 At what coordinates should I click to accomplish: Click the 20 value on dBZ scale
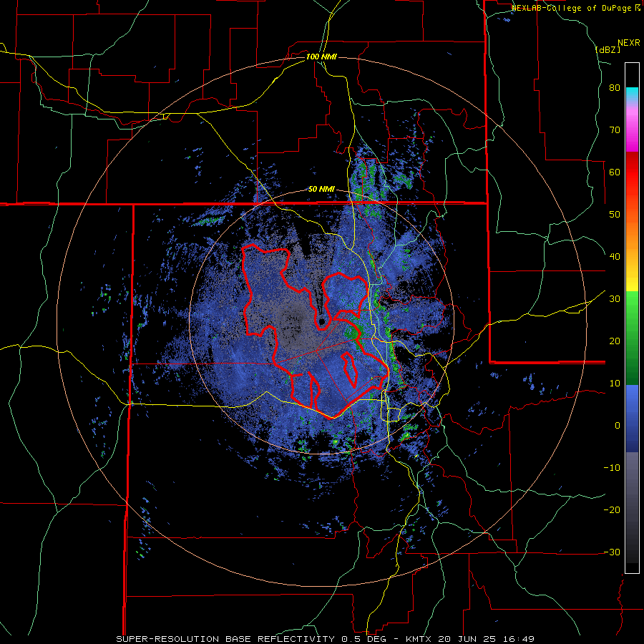click(x=615, y=341)
